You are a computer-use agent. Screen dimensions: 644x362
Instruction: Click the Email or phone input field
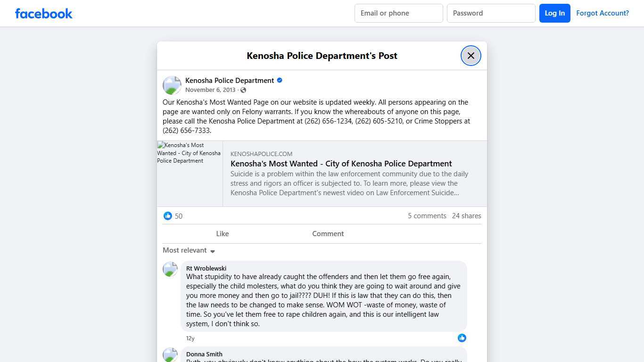click(398, 13)
